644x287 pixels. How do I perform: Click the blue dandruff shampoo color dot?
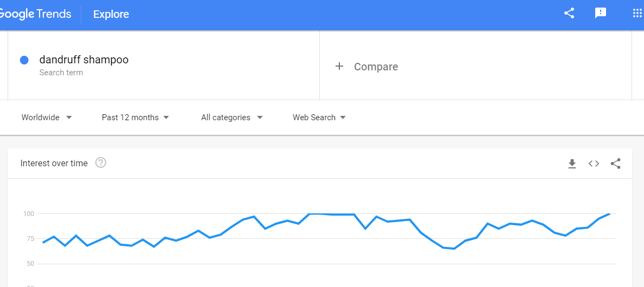[24, 60]
